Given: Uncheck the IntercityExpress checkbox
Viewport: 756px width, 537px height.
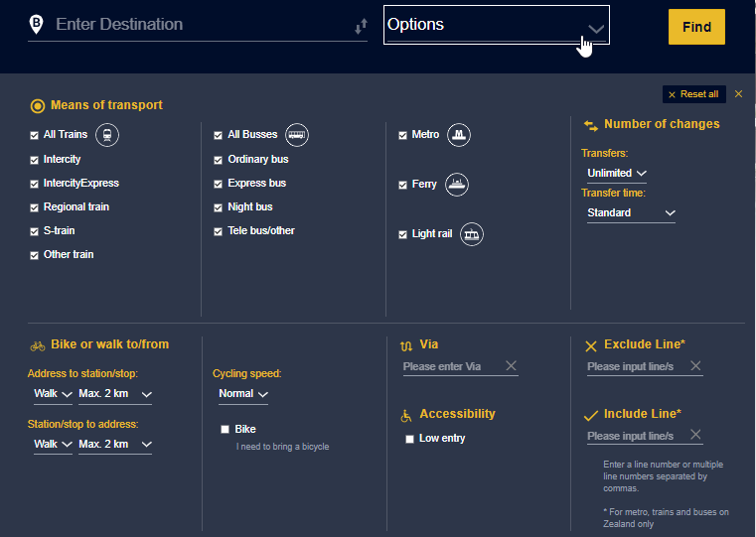Looking at the screenshot, I should click(x=34, y=184).
